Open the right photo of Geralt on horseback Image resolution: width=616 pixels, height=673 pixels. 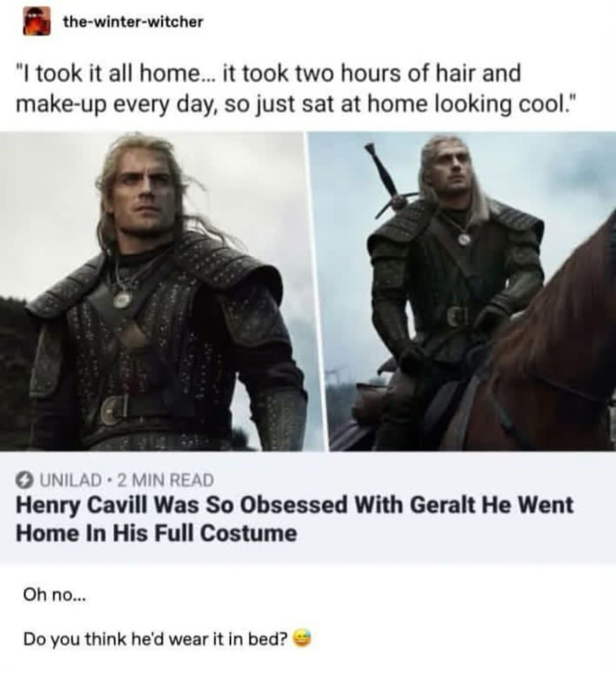click(462, 291)
